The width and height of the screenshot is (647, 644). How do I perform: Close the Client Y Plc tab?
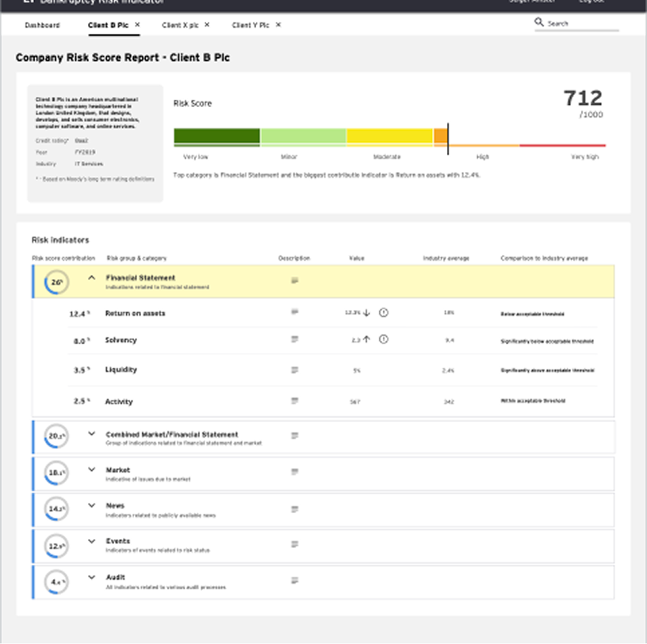tap(278, 25)
